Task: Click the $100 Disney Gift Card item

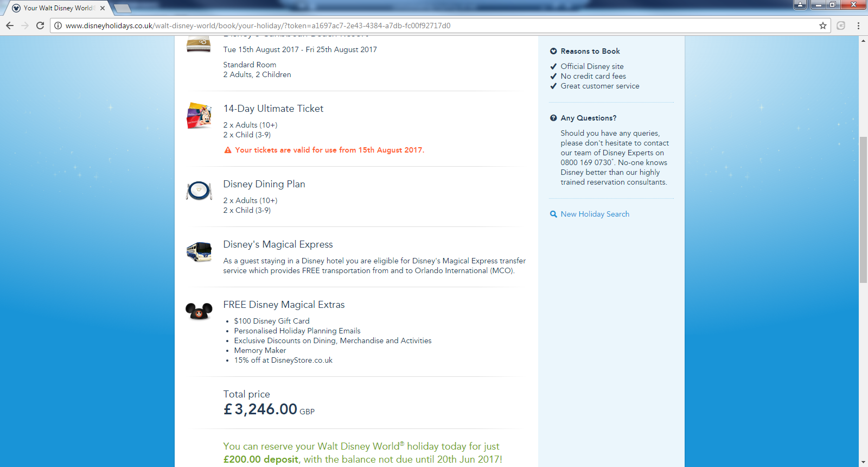Action: (x=272, y=321)
